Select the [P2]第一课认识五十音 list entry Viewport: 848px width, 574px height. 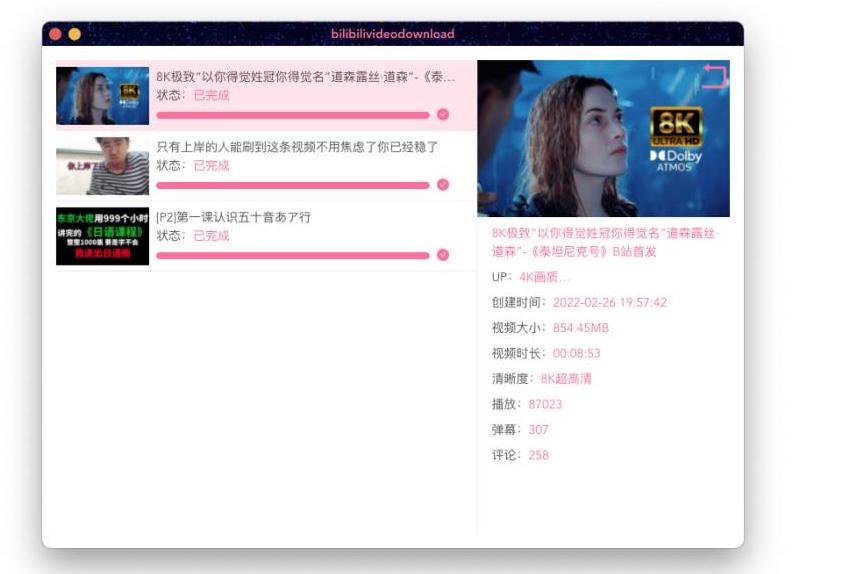click(233, 217)
